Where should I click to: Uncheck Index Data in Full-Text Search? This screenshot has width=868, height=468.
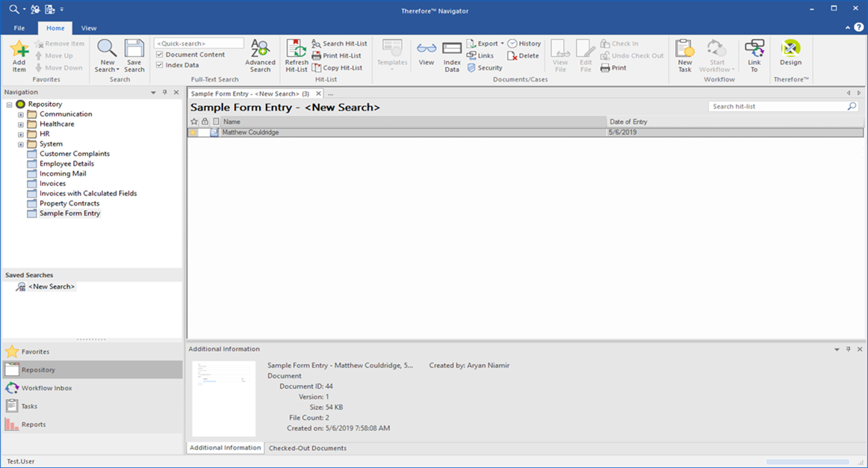[161, 66]
